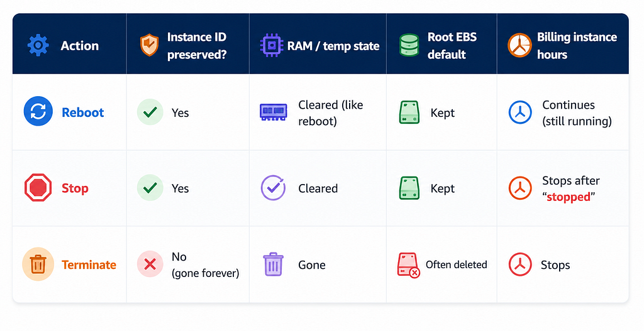
Task: Click the red "stopped" highlighted text
Action: point(569,197)
